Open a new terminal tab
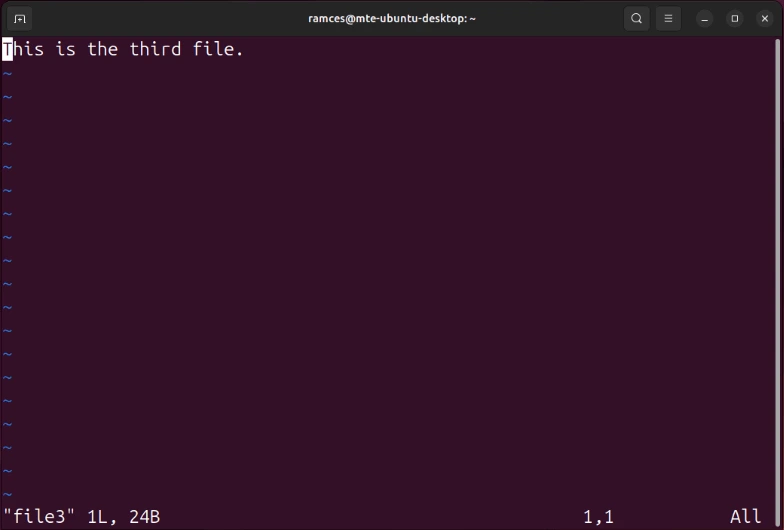 (20, 19)
